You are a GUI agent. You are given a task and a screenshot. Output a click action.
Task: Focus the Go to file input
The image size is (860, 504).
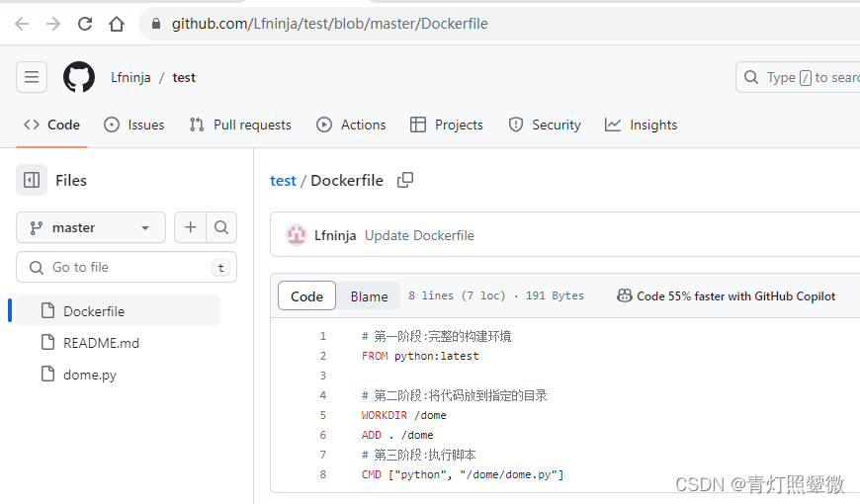pyautogui.click(x=127, y=267)
